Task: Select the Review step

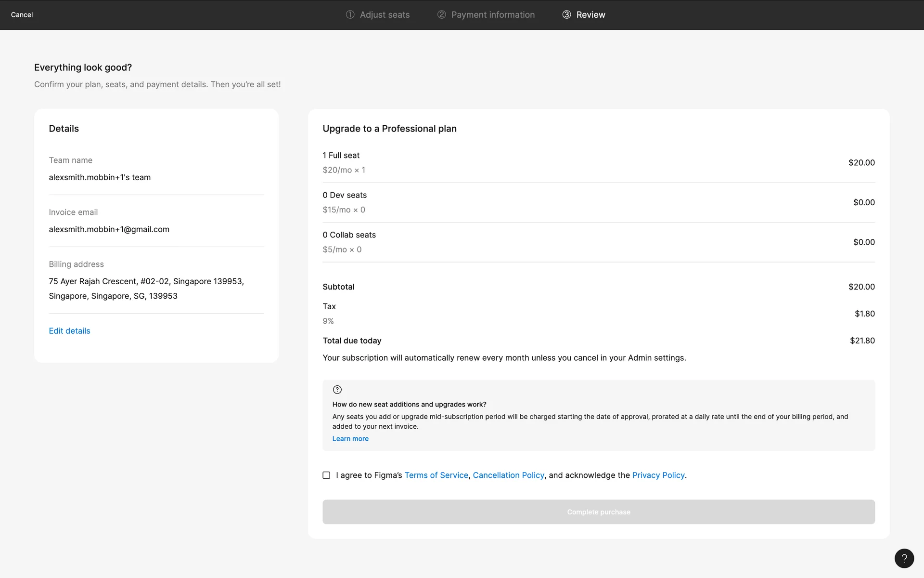Action: 590,14
